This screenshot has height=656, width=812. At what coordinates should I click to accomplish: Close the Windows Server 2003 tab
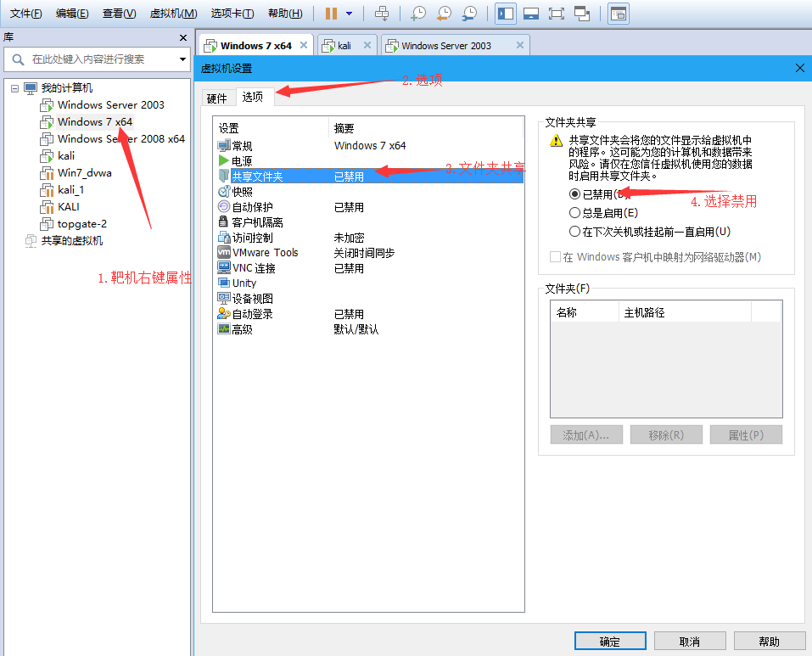tap(520, 45)
